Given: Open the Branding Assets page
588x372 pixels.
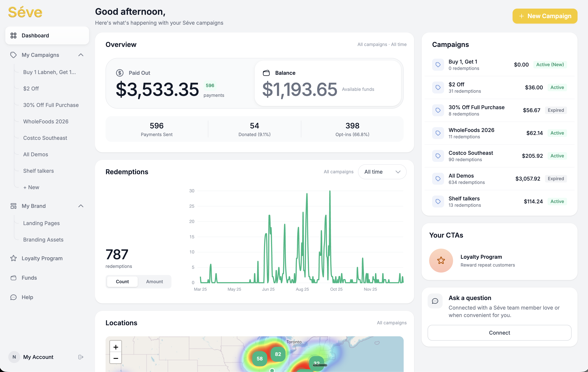Looking at the screenshot, I should 43,239.
